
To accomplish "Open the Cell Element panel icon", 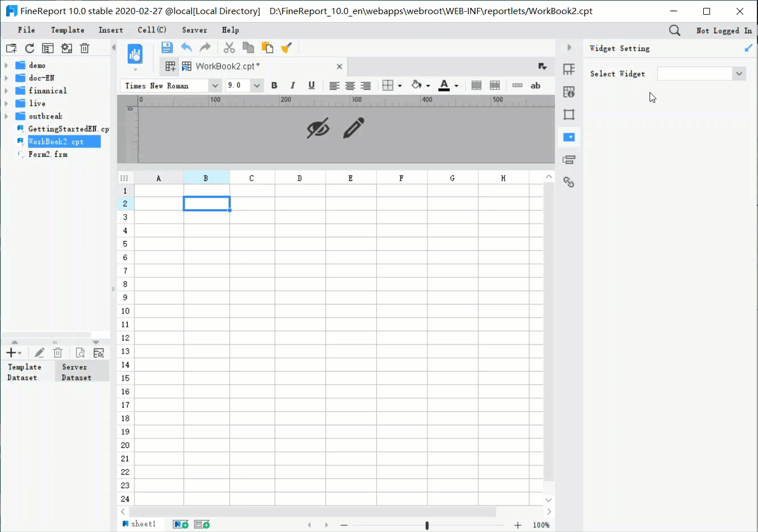I will 569,69.
